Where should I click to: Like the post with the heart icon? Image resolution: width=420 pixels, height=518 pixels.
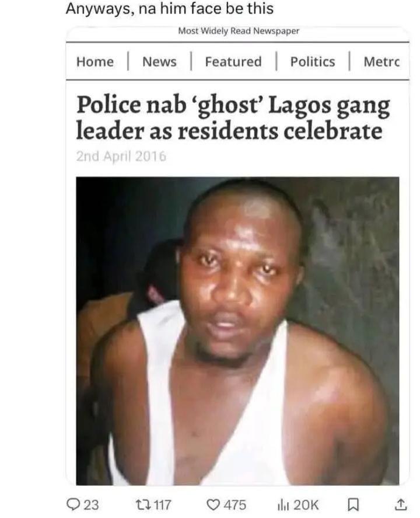click(x=213, y=505)
